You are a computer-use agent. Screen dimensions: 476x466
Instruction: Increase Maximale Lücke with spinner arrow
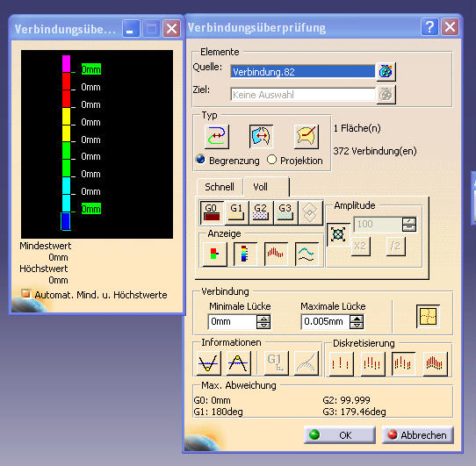[357, 319]
